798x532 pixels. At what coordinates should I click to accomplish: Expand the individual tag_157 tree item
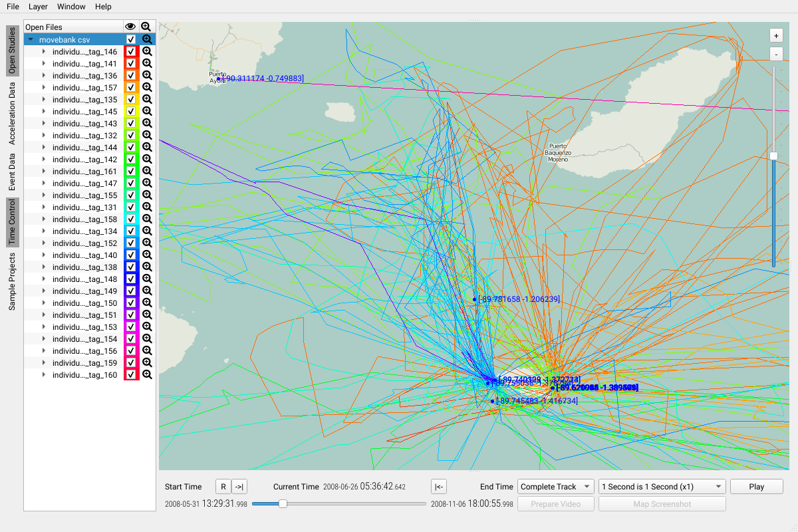[x=44, y=88]
